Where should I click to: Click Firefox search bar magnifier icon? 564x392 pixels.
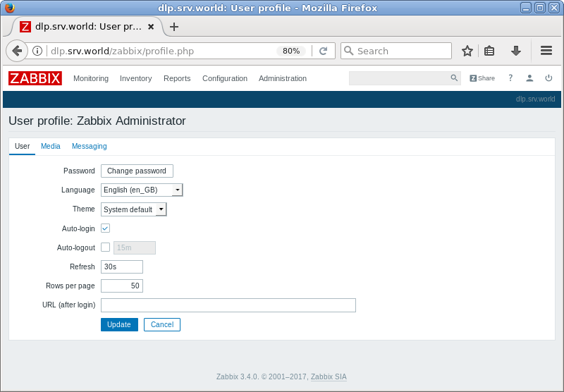coord(348,51)
